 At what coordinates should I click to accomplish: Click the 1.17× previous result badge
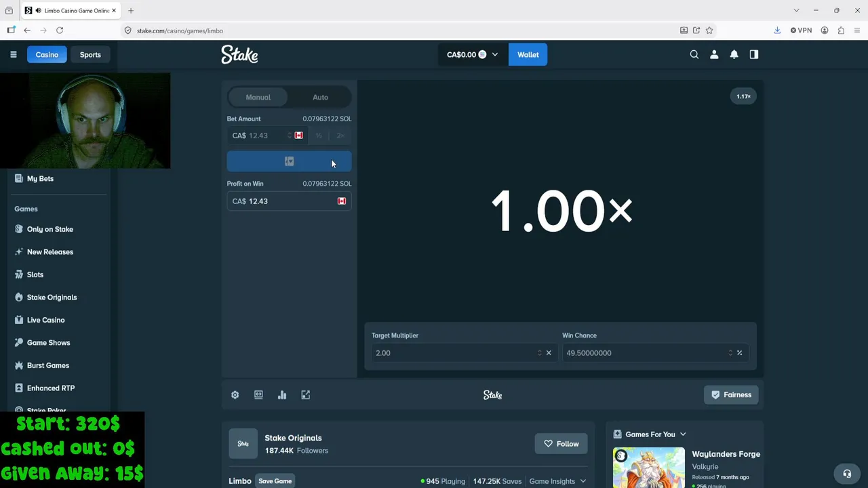click(743, 96)
